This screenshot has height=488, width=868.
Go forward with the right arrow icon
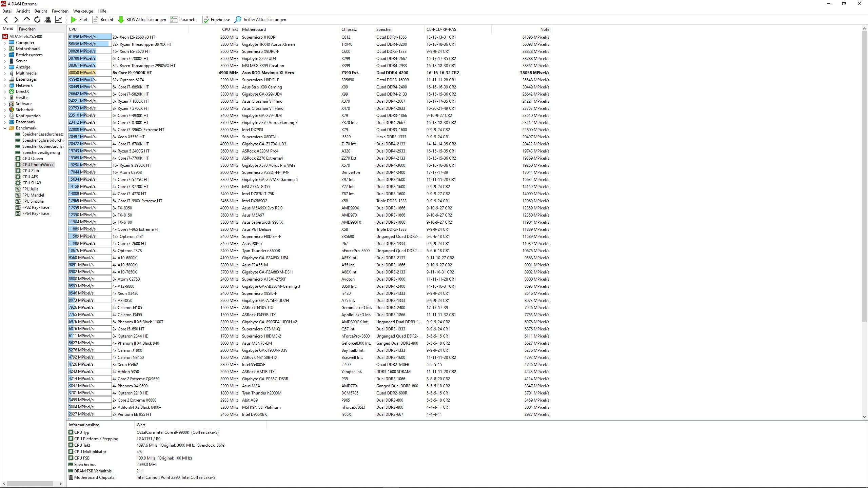16,20
